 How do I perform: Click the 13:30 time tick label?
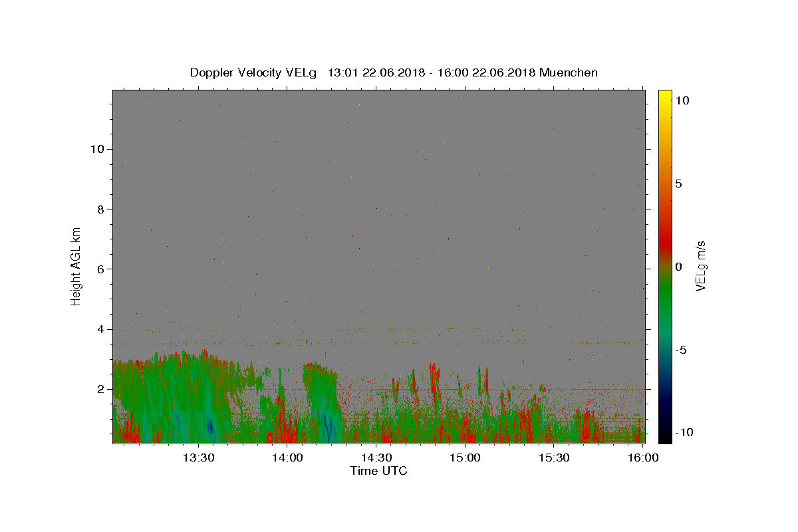[x=198, y=458]
